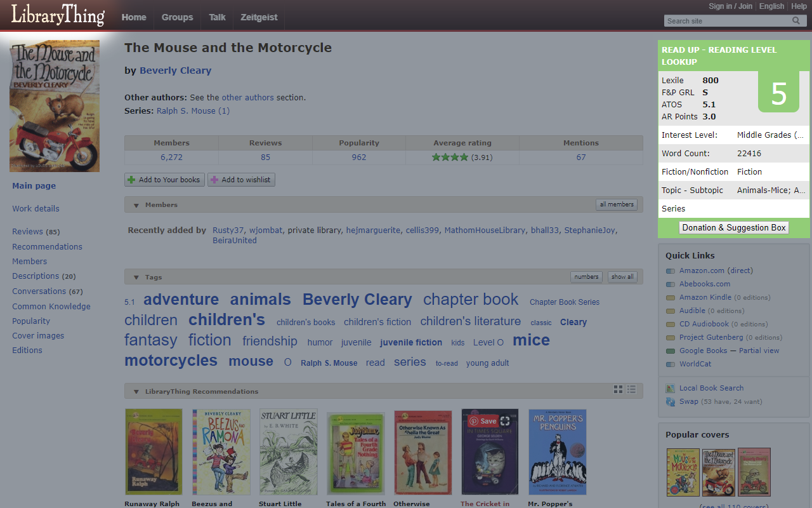
Task: Switch recommendations to cover grid view
Action: [x=618, y=389]
